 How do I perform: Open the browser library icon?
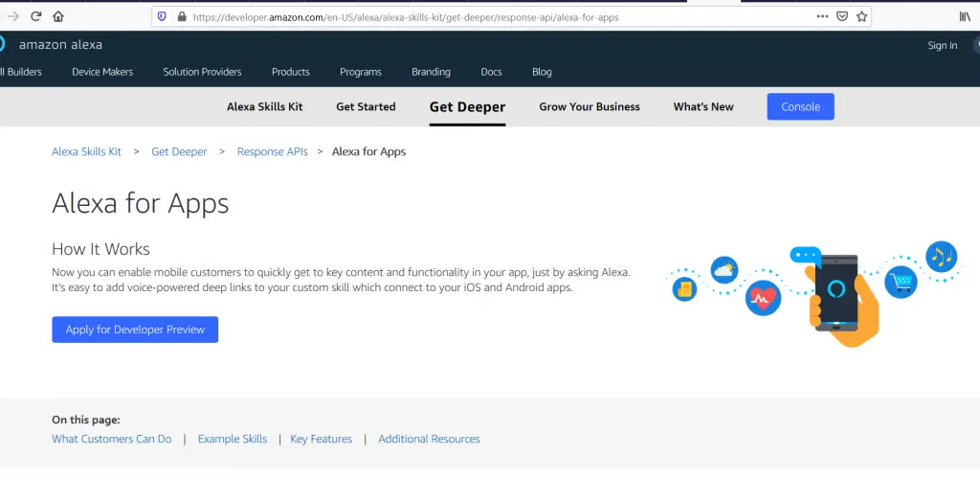(965, 17)
